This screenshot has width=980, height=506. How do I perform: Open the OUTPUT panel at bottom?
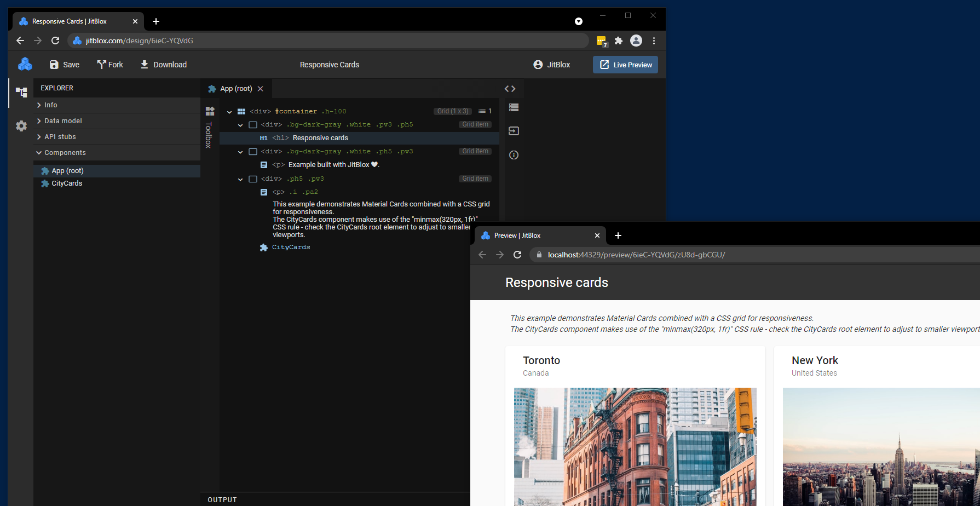[222, 500]
